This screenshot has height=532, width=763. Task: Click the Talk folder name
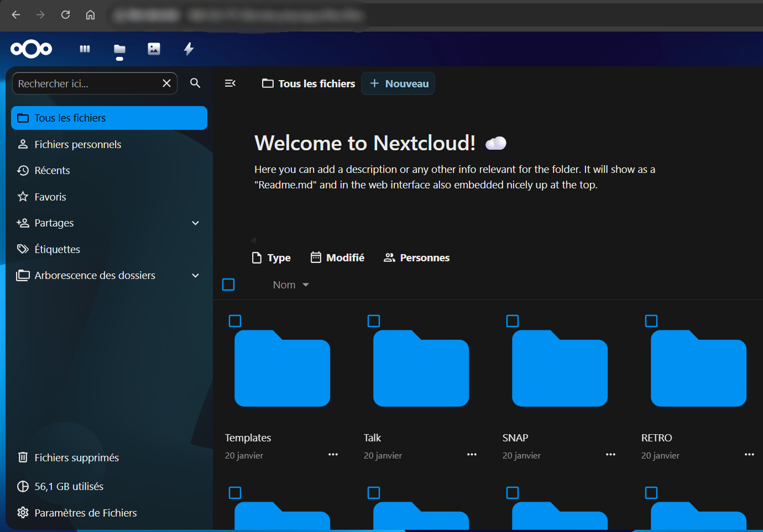tap(372, 438)
